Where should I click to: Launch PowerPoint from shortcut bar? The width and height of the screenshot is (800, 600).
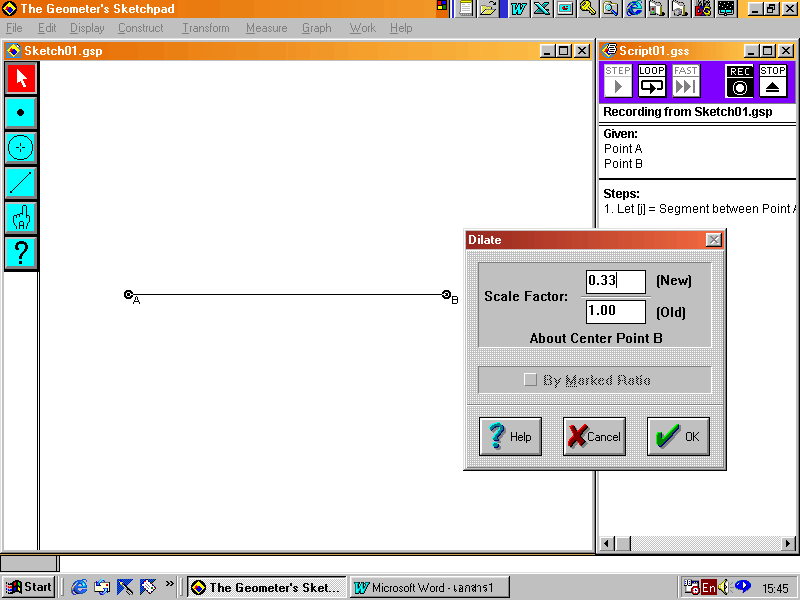click(565, 9)
